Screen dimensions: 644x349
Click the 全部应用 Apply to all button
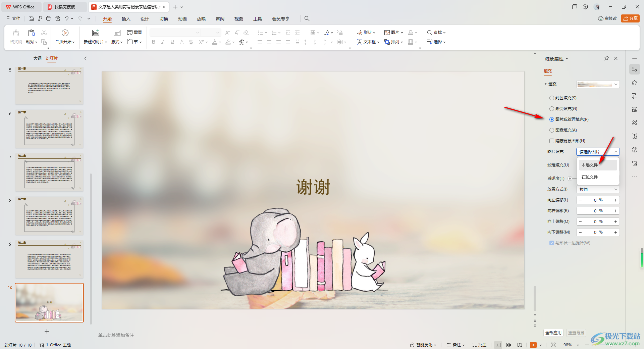tap(553, 333)
